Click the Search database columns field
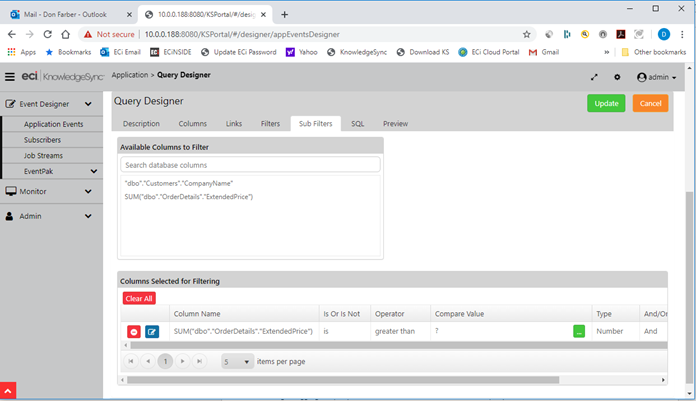 [x=250, y=165]
